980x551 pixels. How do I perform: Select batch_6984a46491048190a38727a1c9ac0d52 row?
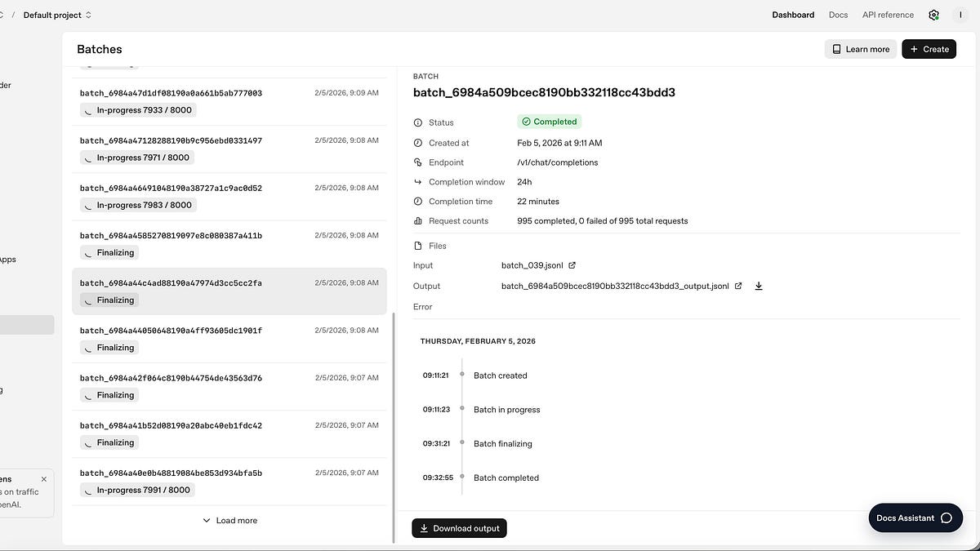pos(229,197)
